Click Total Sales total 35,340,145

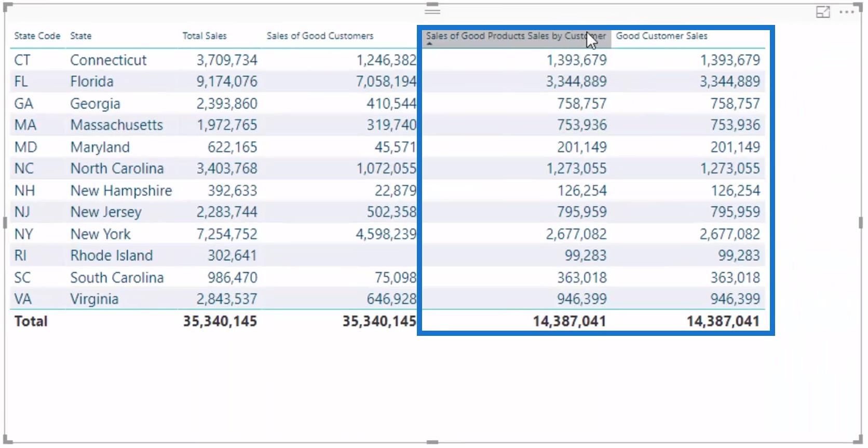coord(220,321)
